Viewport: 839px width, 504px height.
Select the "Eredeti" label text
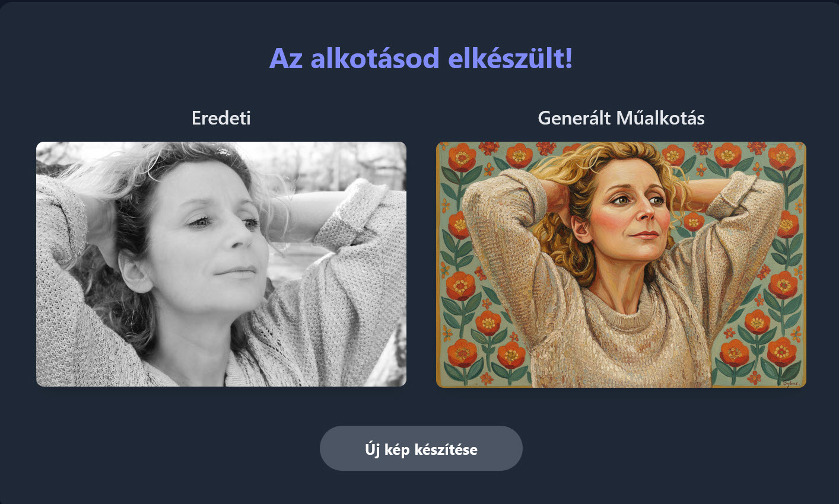pyautogui.click(x=221, y=118)
